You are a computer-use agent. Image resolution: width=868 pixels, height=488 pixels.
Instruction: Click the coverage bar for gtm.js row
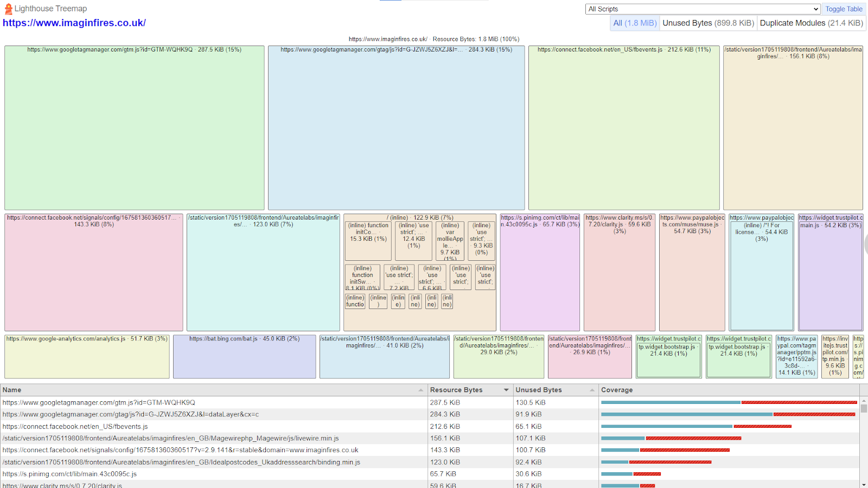[x=729, y=402]
